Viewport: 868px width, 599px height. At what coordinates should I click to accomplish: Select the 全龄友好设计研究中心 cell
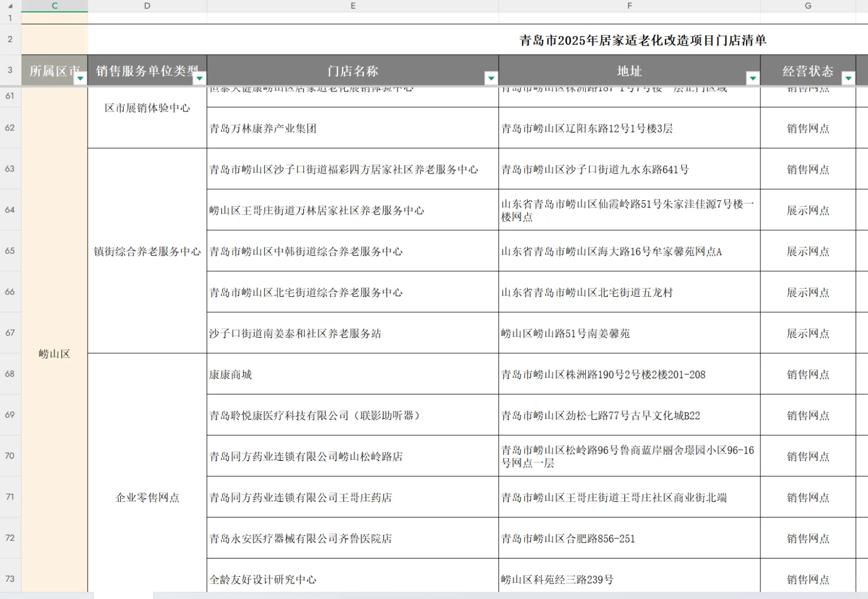click(352, 579)
